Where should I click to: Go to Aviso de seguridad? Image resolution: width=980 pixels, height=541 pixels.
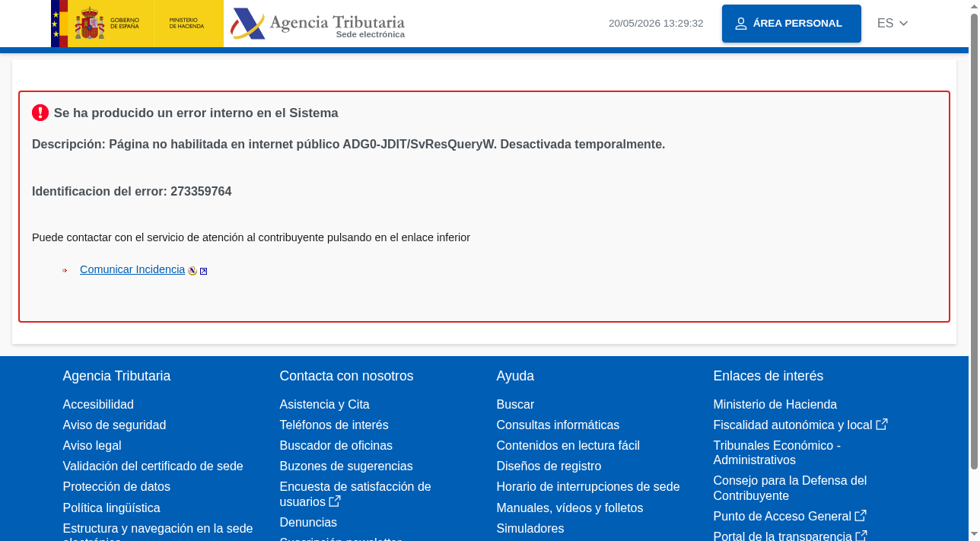(114, 425)
